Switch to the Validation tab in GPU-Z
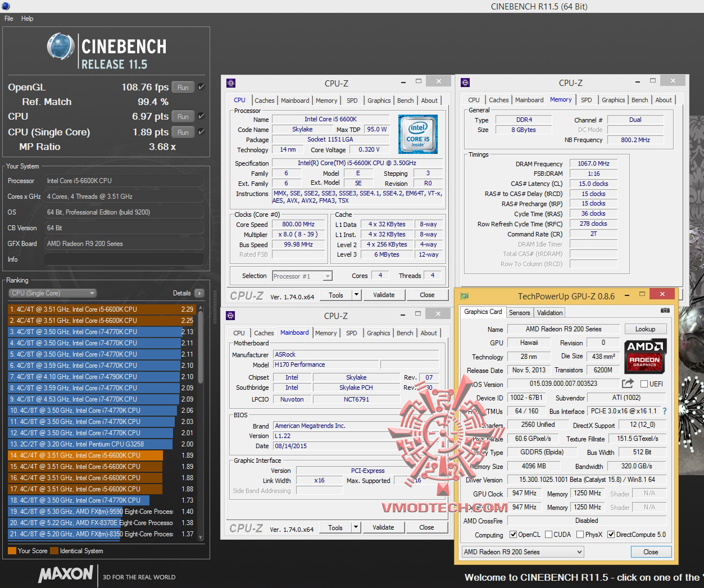Image resolution: width=704 pixels, height=588 pixels. click(x=549, y=313)
